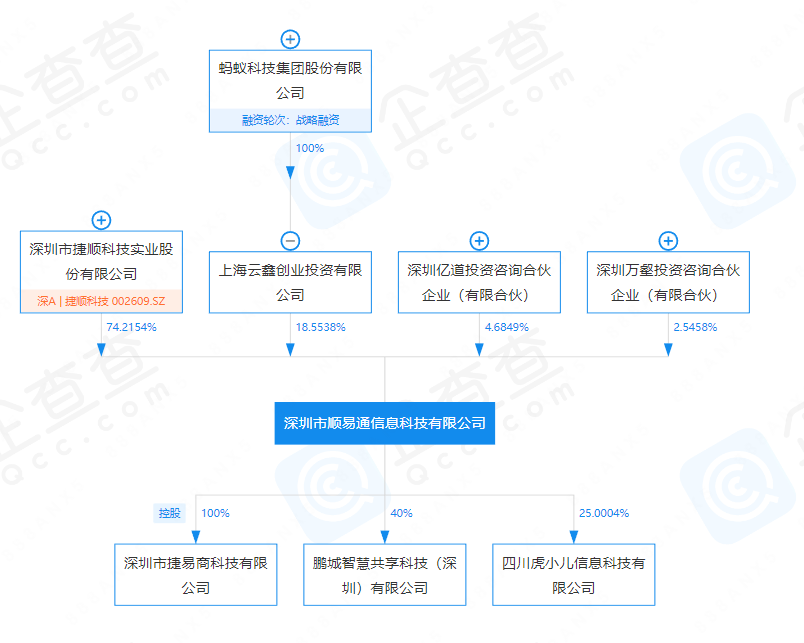This screenshot has height=643, width=804.
Task: Open the 鹏城智慧共享科技（深圳）有限公司 node
Action: tap(385, 575)
